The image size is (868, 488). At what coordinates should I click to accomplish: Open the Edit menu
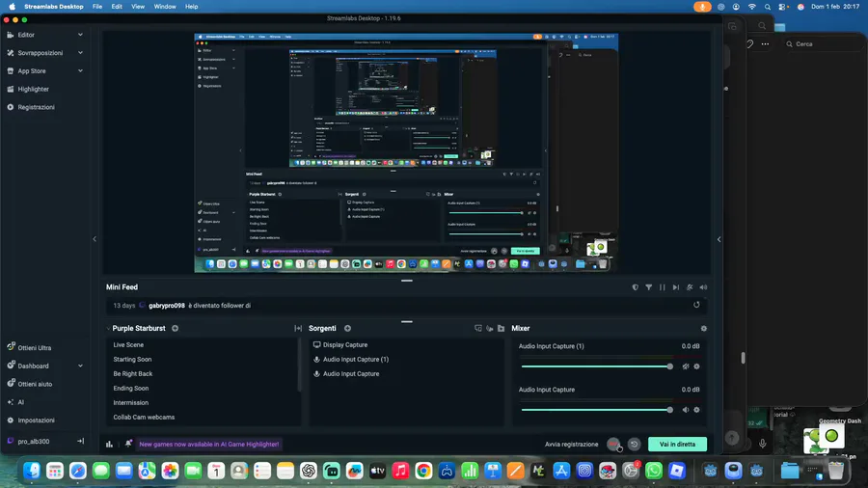[117, 7]
